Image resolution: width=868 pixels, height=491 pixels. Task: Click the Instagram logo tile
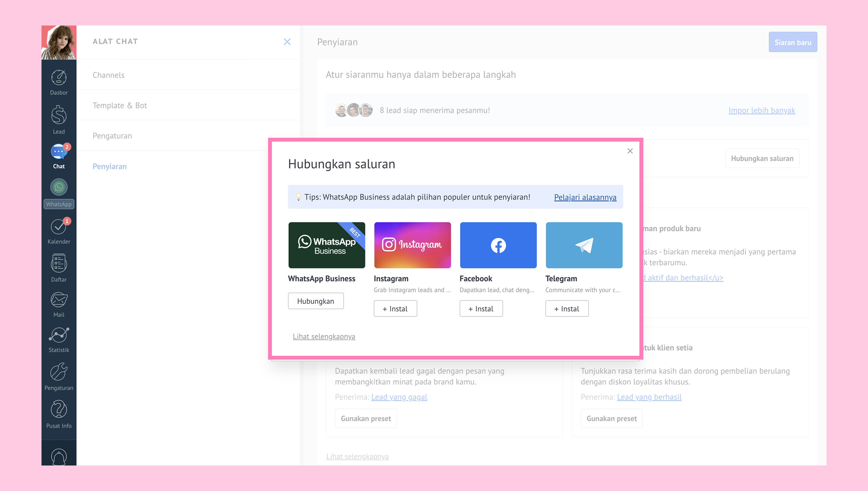click(412, 245)
